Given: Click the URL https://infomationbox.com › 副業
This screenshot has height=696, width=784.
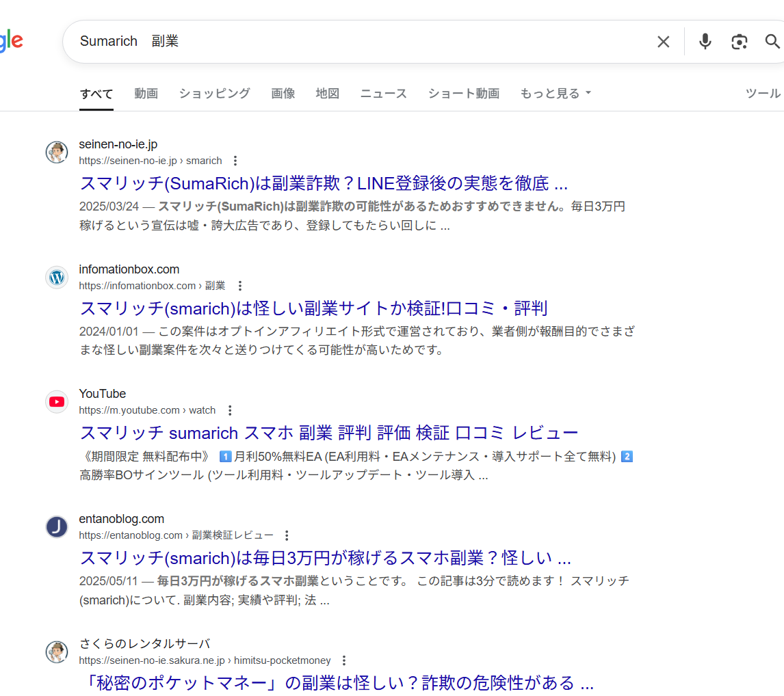Looking at the screenshot, I should [152, 286].
